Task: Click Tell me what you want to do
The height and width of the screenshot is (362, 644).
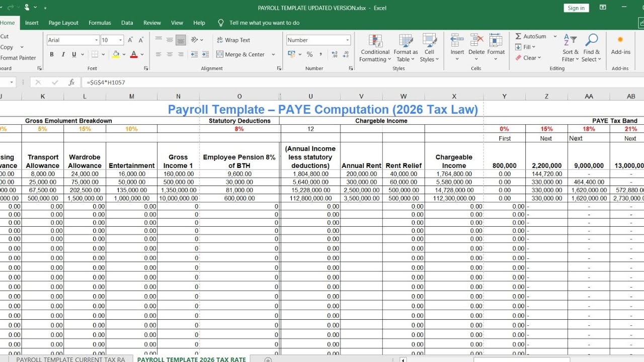Action: (x=264, y=23)
